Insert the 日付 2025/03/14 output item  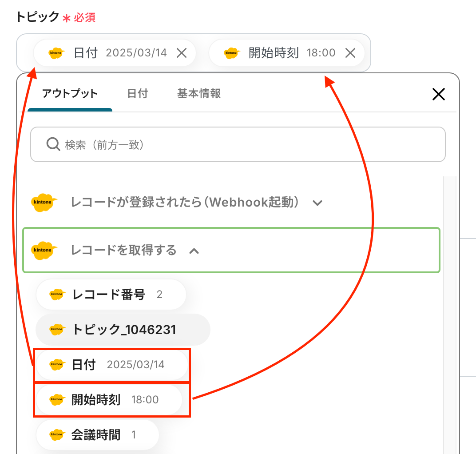(x=112, y=364)
